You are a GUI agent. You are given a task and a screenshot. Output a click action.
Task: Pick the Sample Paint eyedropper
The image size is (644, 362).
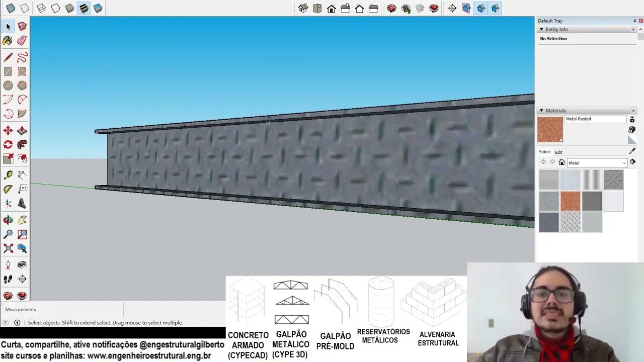point(632,151)
